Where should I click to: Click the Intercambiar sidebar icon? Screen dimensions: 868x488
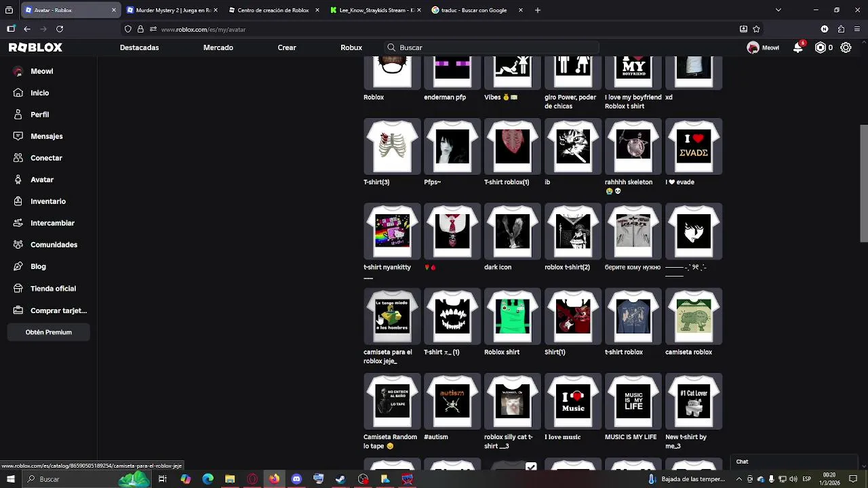(x=18, y=223)
